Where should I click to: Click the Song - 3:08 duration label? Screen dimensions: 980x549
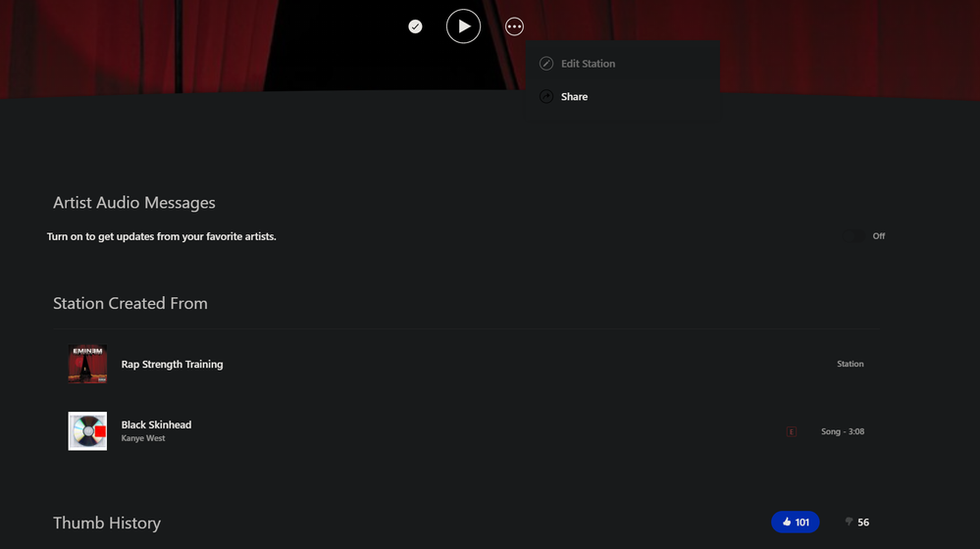[842, 431]
